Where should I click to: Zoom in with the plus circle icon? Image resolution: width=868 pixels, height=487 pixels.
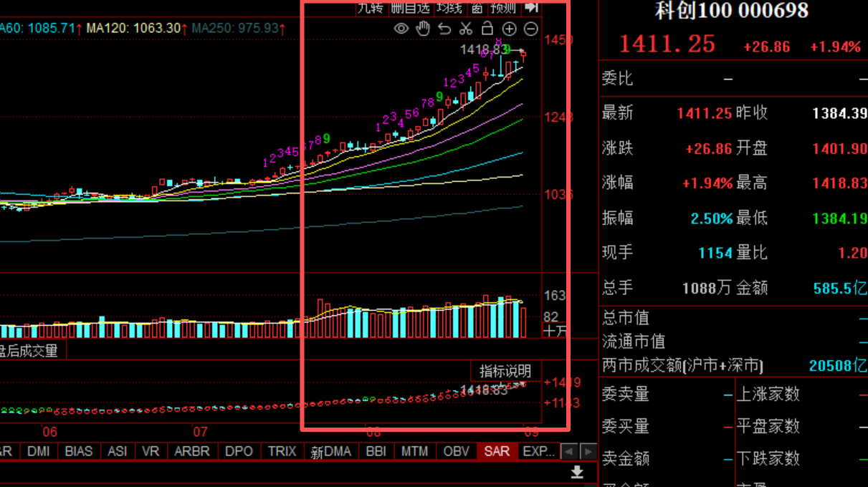click(x=509, y=29)
